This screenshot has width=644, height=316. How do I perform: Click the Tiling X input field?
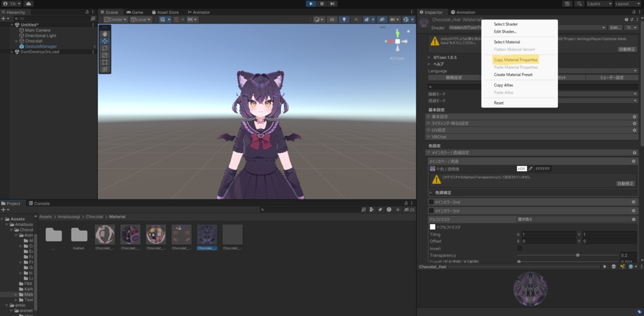click(548, 234)
